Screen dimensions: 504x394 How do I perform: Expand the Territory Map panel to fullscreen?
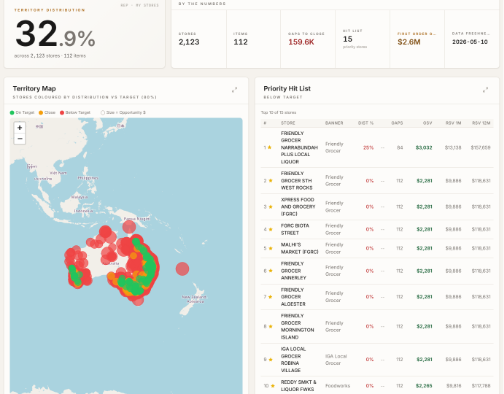point(235,90)
